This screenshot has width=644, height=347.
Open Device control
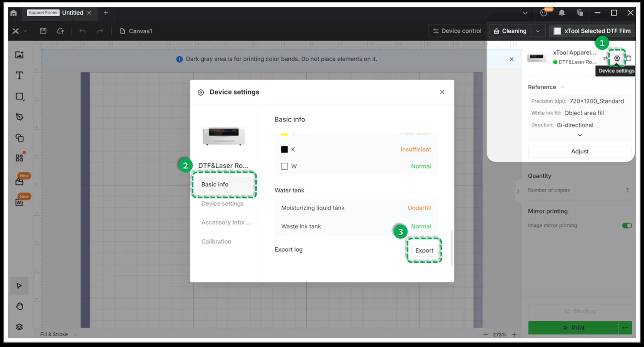[x=457, y=31]
